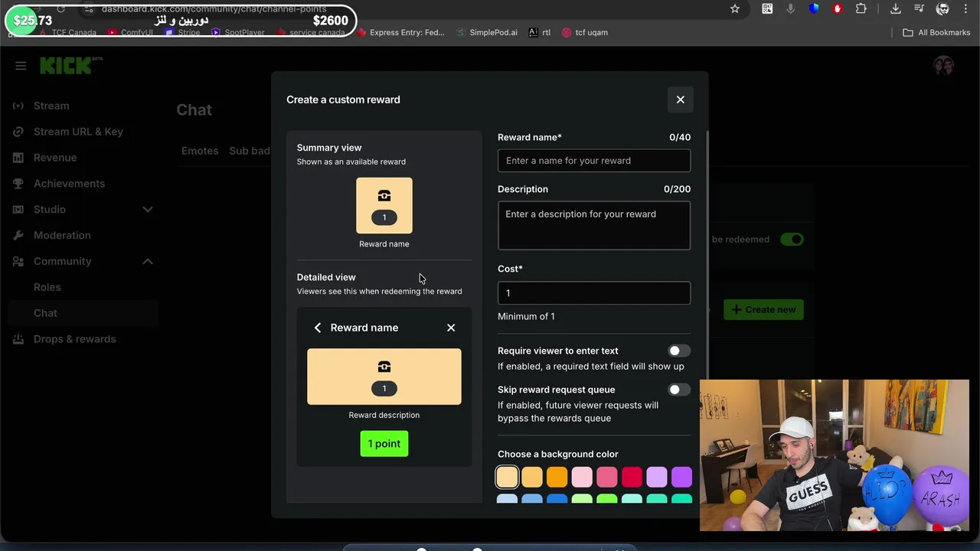
Task: Click the back arrow in Detailed view preview
Action: coord(318,328)
